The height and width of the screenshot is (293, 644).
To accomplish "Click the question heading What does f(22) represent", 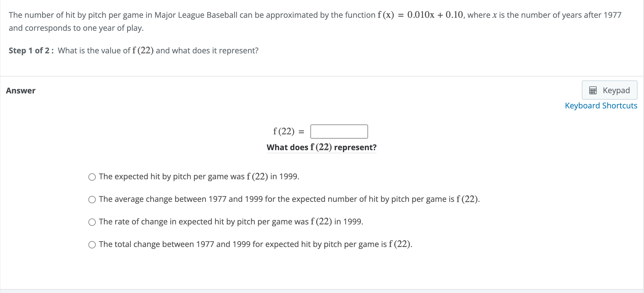I will click(x=321, y=147).
